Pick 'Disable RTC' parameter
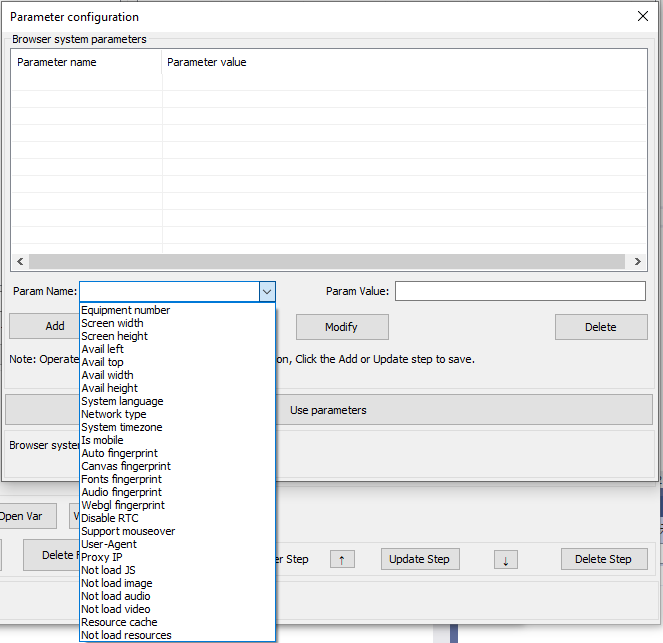This screenshot has width=663, height=643. click(x=110, y=518)
